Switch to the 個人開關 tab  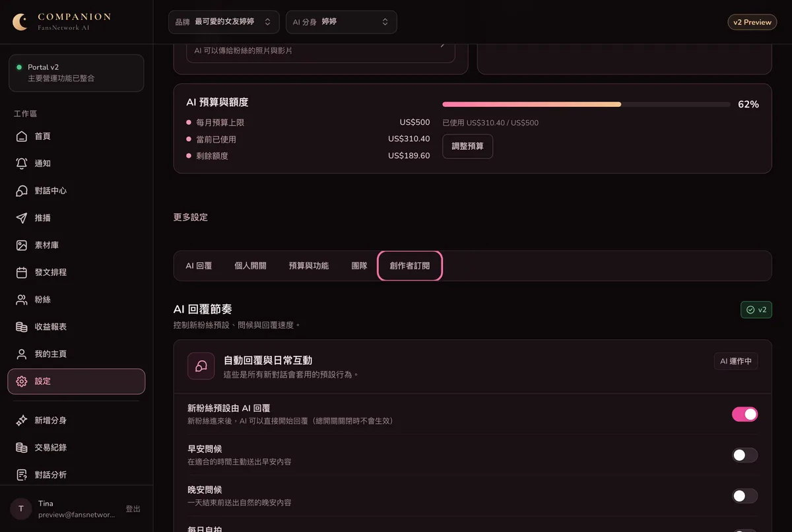(x=250, y=266)
